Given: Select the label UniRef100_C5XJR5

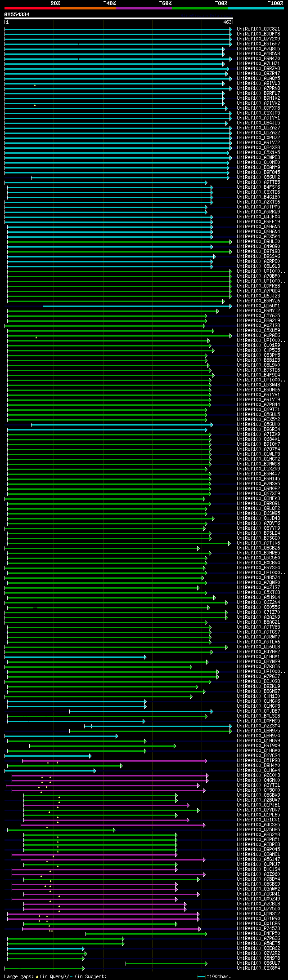Looking at the screenshot, I should pyautogui.click(x=258, y=113).
